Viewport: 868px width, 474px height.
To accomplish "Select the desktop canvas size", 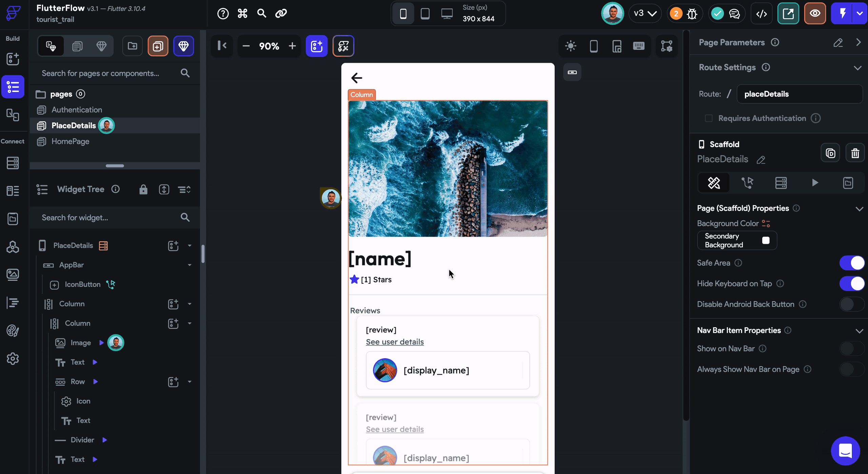I will pyautogui.click(x=447, y=14).
